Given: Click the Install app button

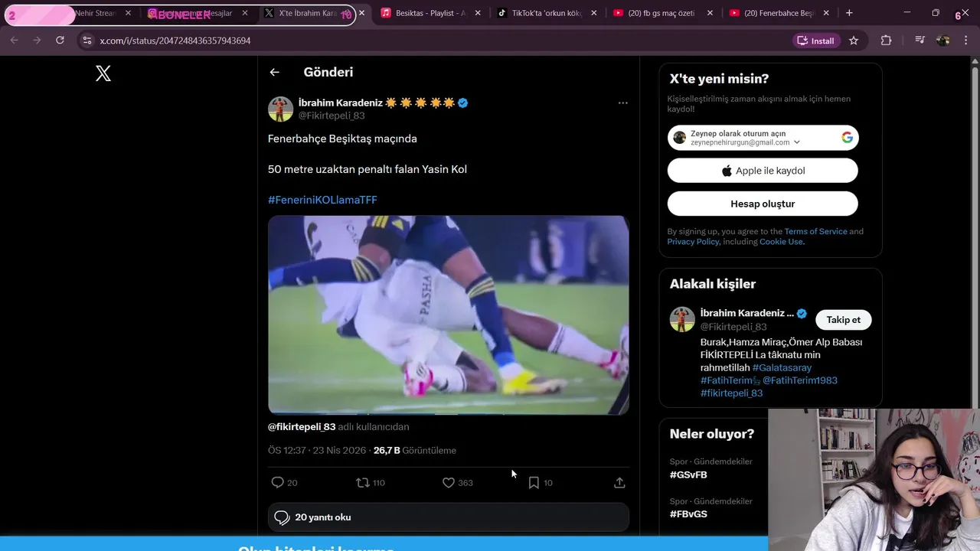Looking at the screenshot, I should point(816,41).
